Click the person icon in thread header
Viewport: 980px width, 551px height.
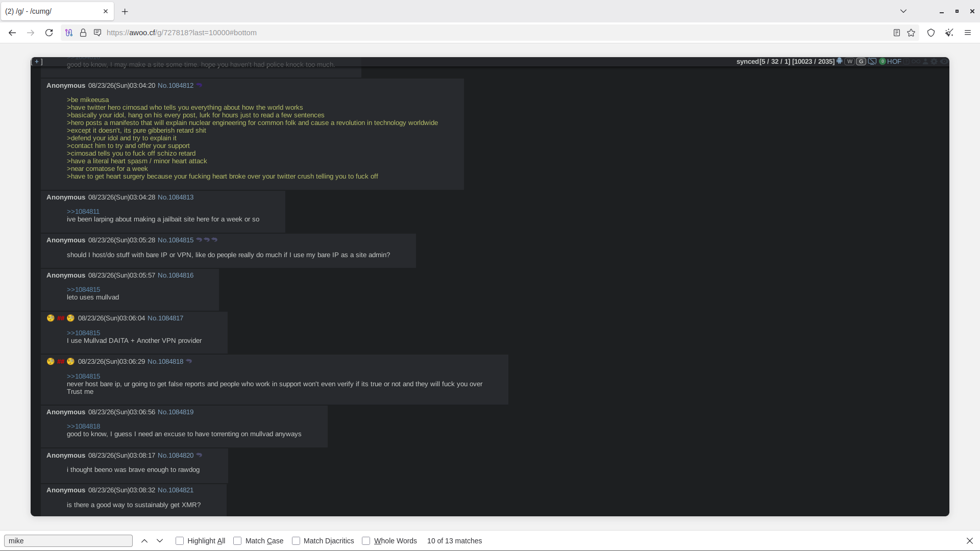[x=925, y=61]
